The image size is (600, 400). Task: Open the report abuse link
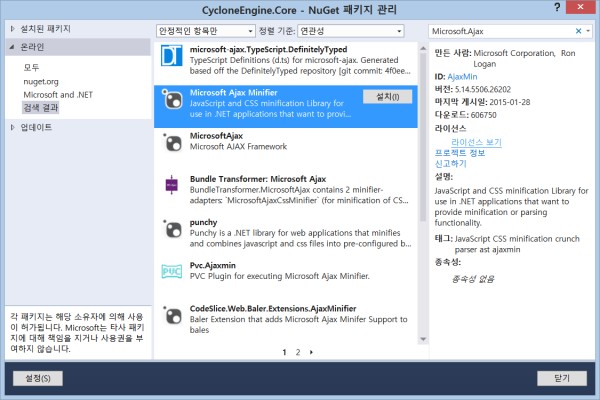coord(451,163)
